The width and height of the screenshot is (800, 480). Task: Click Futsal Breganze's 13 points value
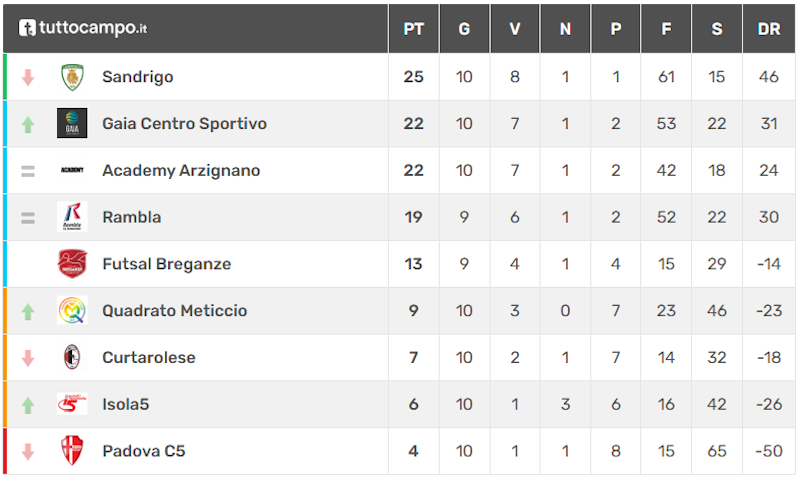[x=413, y=264]
